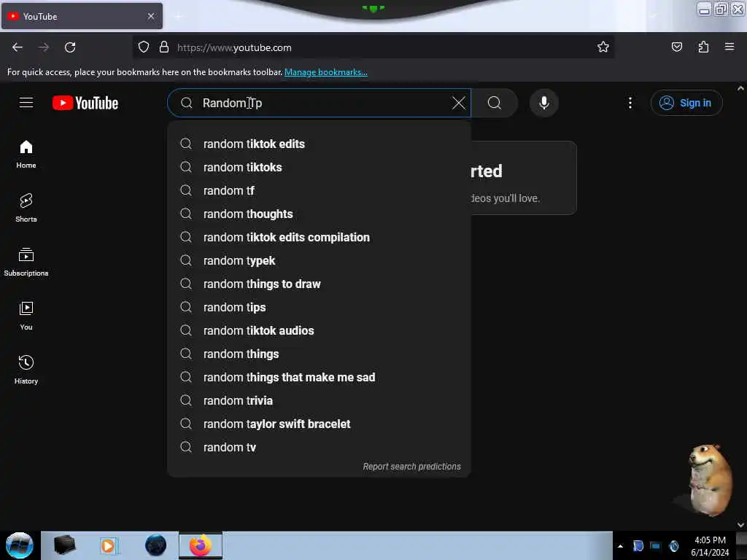Select suggestion 'random tf'

point(320,190)
